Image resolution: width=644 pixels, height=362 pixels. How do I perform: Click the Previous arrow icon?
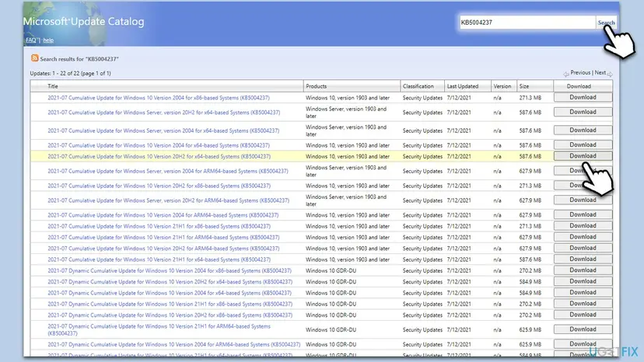(x=566, y=75)
